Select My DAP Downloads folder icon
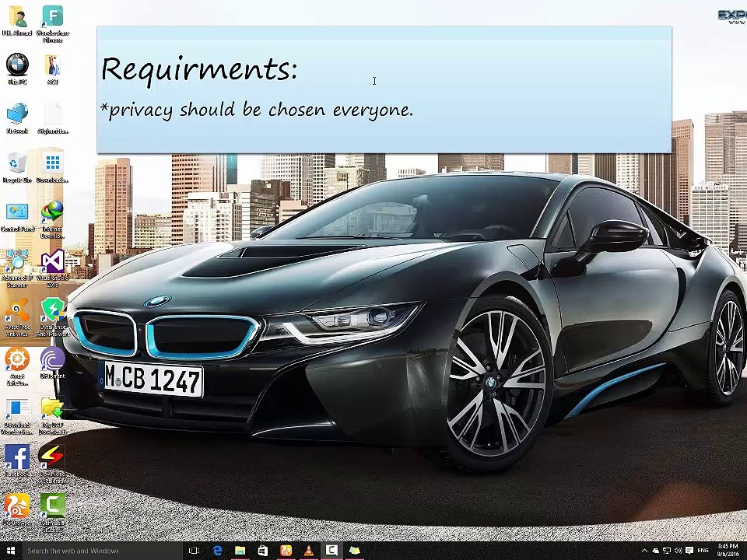The height and width of the screenshot is (560, 747). point(52,416)
